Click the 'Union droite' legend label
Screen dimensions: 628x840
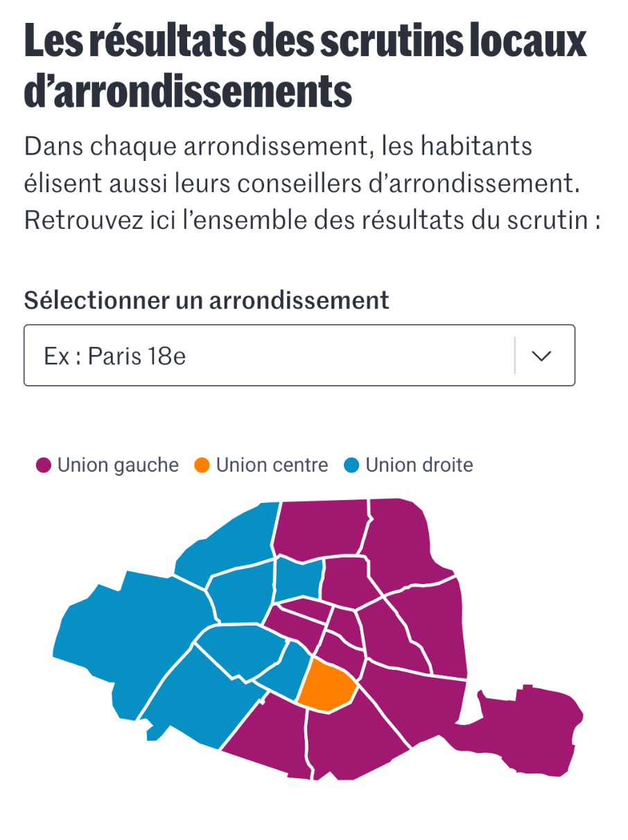tap(419, 465)
